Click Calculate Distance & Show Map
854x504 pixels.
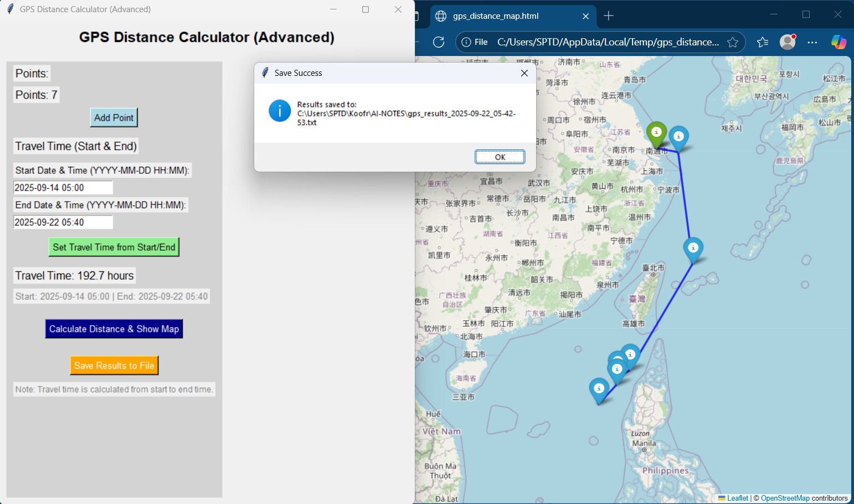pos(114,328)
